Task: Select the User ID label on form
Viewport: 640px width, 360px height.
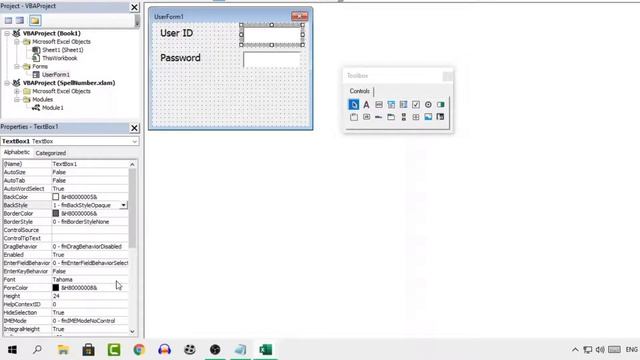Action: (176, 33)
